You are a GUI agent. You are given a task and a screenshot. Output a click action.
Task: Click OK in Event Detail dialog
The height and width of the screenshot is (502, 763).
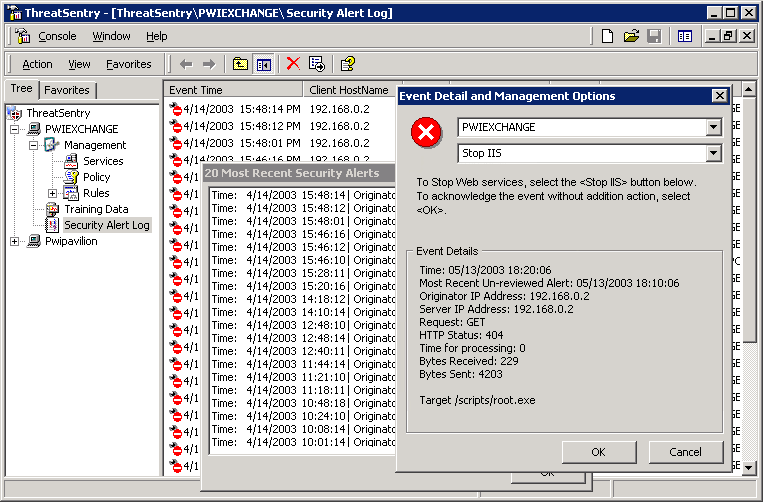599,452
